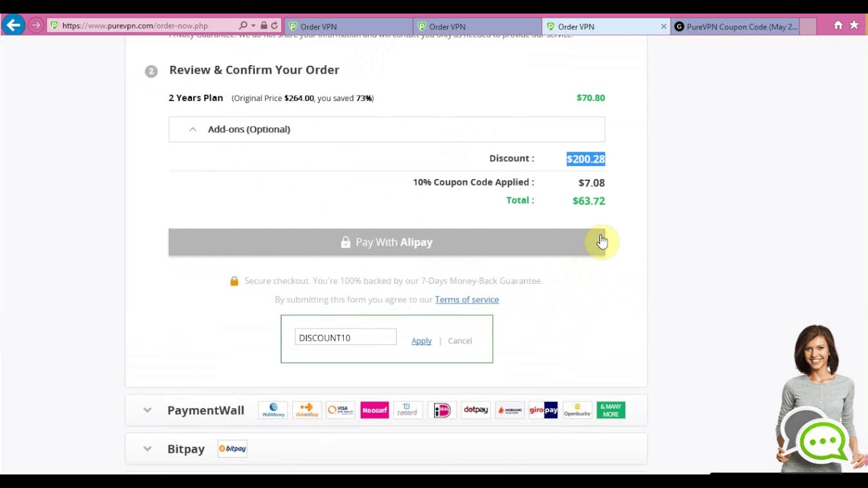Click the '10% Coupon Code Applied' label
868x488 pixels.
pyautogui.click(x=473, y=182)
